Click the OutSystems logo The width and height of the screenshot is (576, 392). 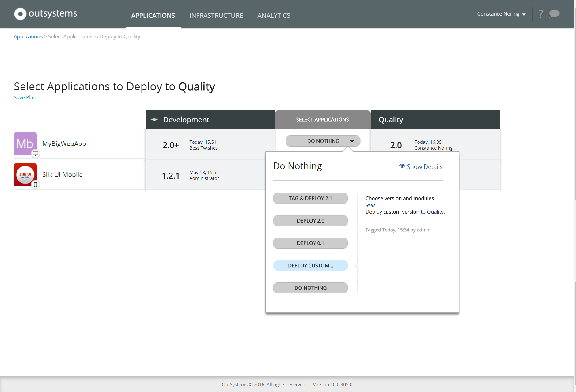(x=45, y=13)
